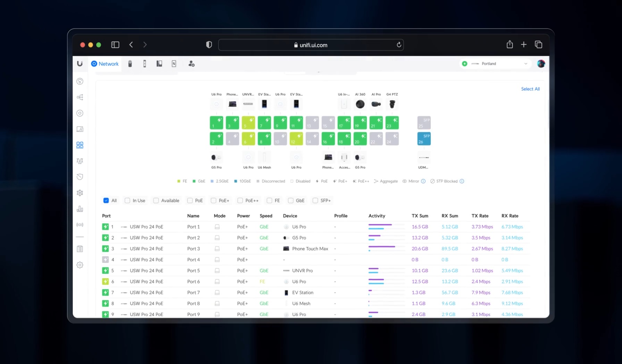Open the Client Devices icon in sidebar
Viewport: 622px width, 364px height.
(80, 129)
